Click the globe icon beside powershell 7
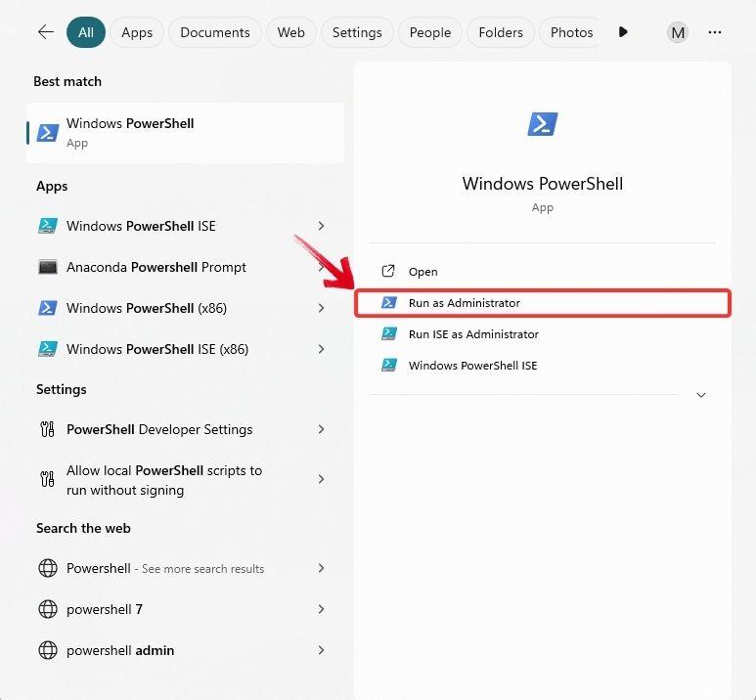Viewport: 756px width, 700px height. click(48, 609)
